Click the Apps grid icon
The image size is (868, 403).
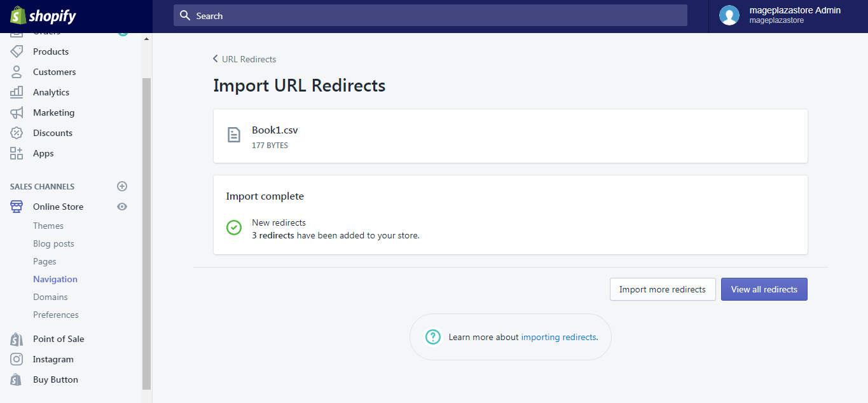[x=17, y=153]
